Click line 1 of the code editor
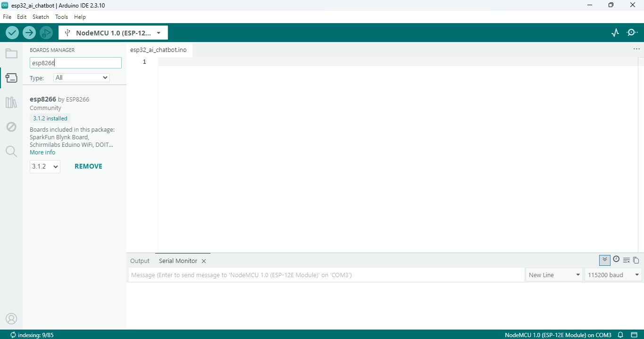The image size is (644, 339). click(397, 62)
